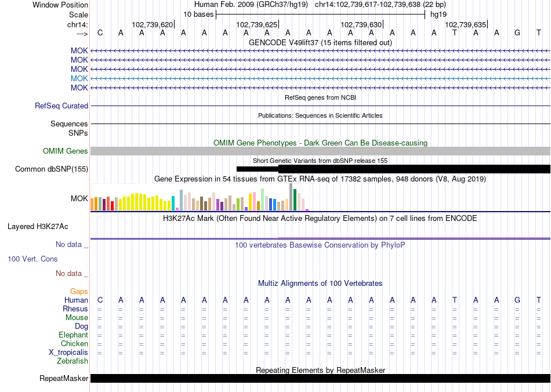The width and height of the screenshot is (551, 392).
Task: Click the 100 Vert. Cons label
Action: coord(32,259)
